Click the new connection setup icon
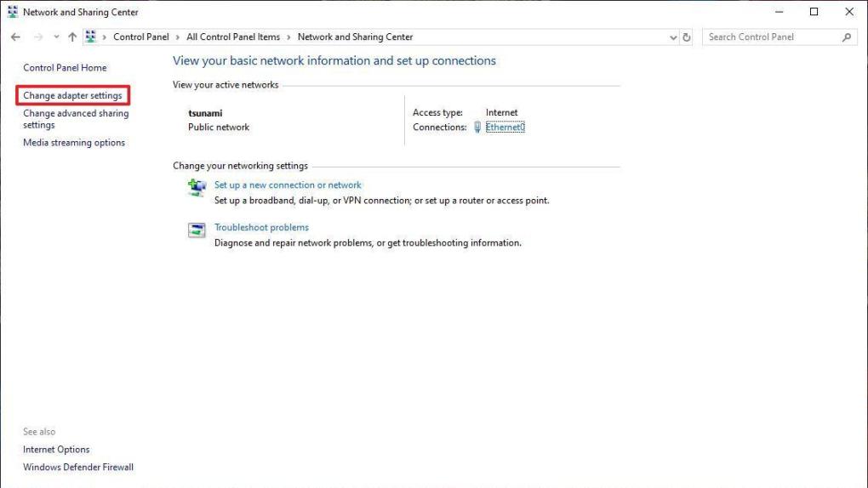 [x=197, y=188]
